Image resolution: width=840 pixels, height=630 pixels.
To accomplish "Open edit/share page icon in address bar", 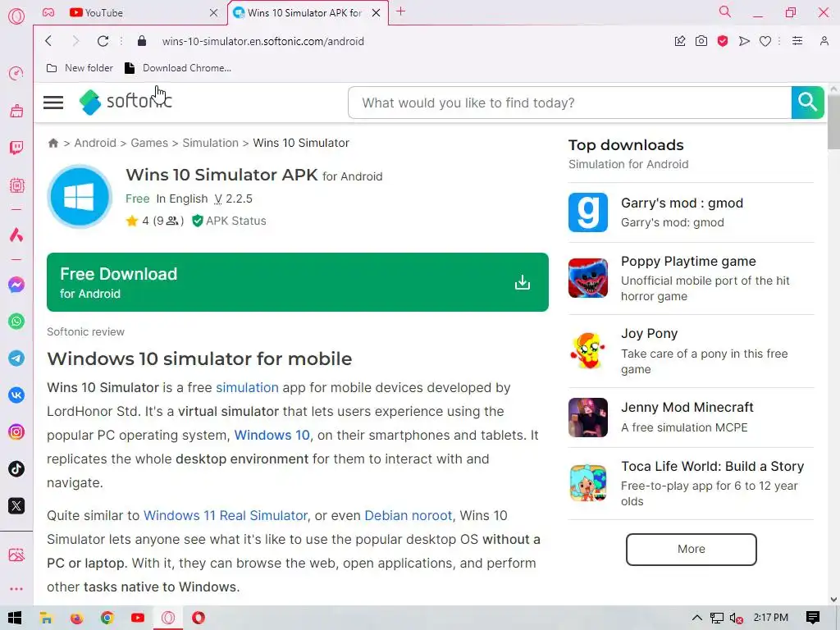I will pos(680,41).
